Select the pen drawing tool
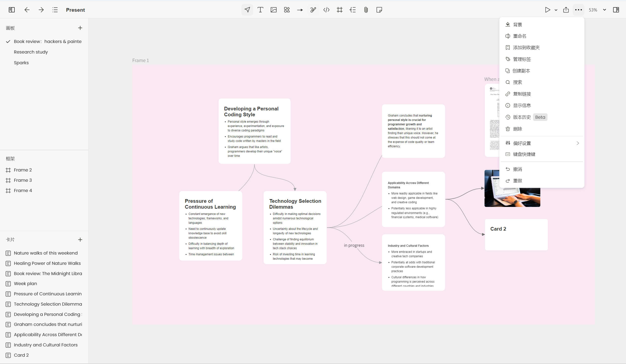This screenshot has width=626, height=364. click(x=313, y=10)
